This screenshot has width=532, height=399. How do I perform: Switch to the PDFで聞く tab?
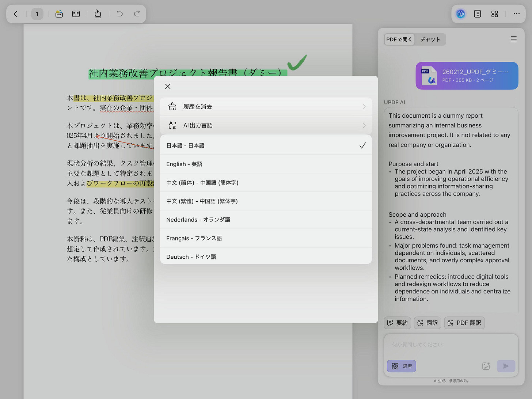399,39
